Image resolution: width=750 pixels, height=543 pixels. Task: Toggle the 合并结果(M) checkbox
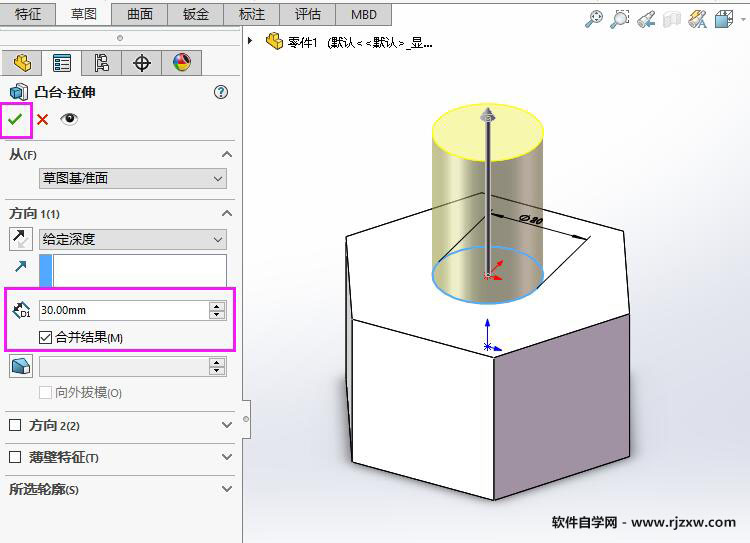coord(45,338)
